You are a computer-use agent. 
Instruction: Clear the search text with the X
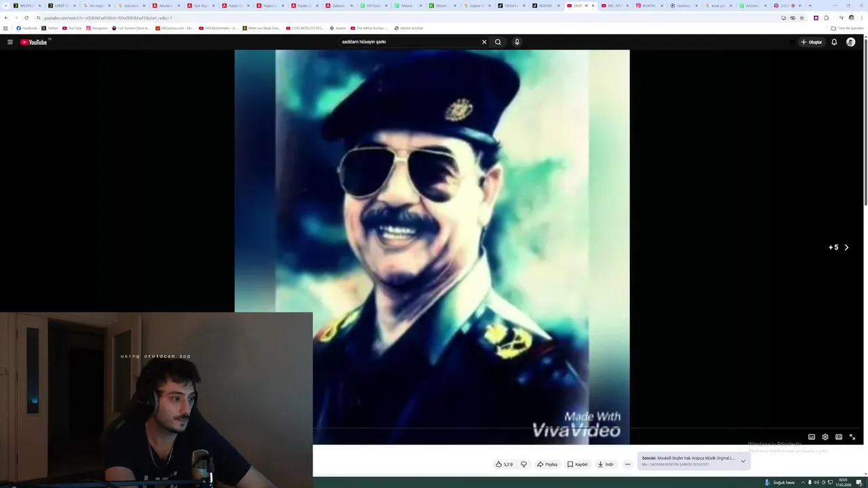[484, 42]
